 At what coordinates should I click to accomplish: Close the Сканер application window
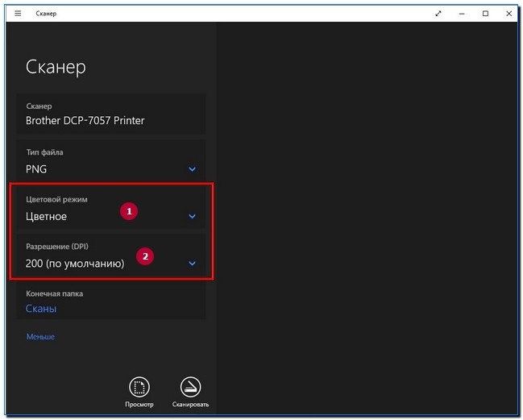[x=508, y=14]
